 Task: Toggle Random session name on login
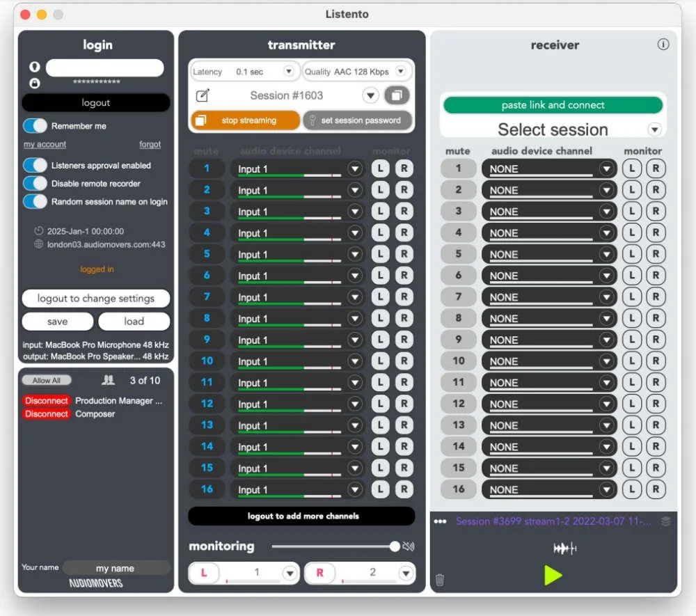coord(35,201)
